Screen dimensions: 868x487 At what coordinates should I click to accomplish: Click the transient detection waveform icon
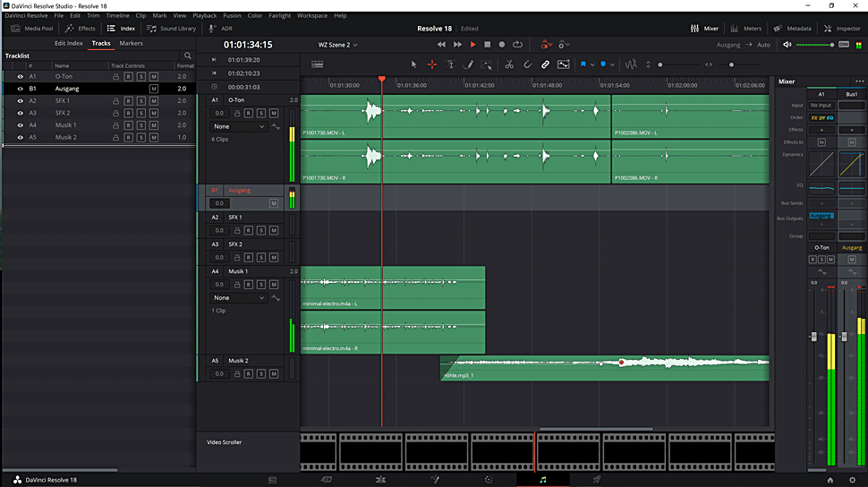tap(631, 64)
